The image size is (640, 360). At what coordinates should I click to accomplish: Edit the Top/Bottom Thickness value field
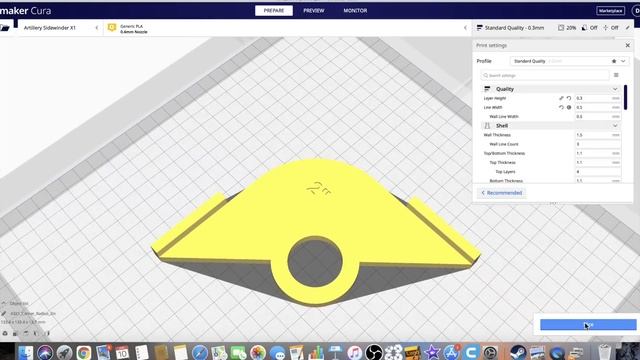pos(598,153)
